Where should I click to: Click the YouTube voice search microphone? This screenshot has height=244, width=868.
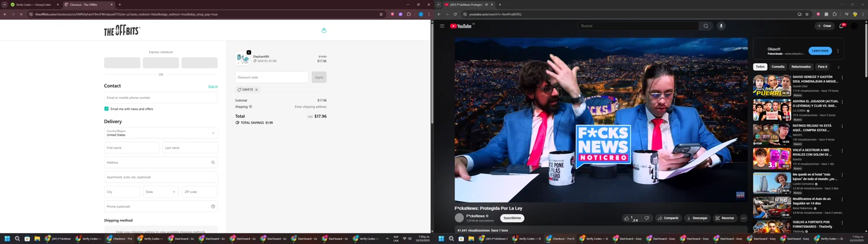pos(721,26)
